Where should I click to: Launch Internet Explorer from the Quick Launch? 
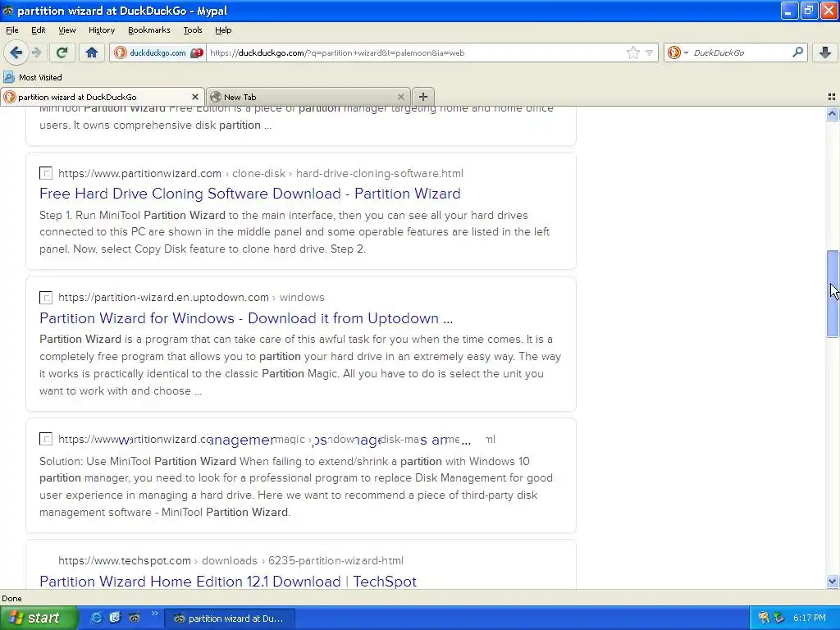coord(95,618)
